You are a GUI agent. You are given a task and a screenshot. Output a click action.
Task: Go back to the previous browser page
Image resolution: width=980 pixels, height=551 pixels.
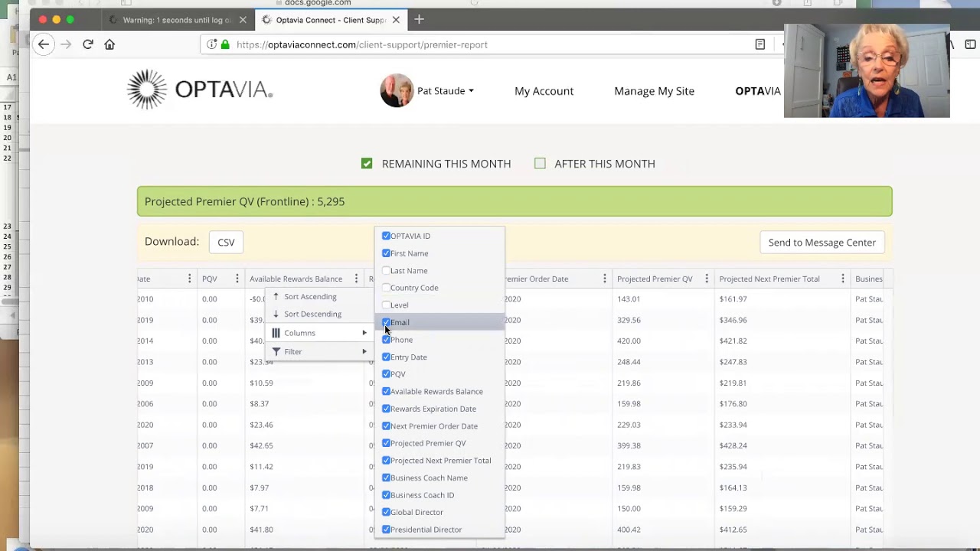point(44,44)
